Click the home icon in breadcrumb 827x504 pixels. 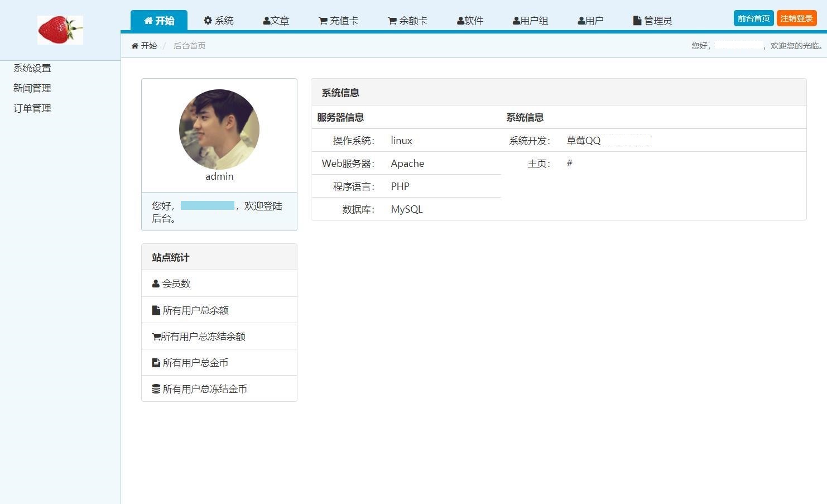pyautogui.click(x=135, y=46)
